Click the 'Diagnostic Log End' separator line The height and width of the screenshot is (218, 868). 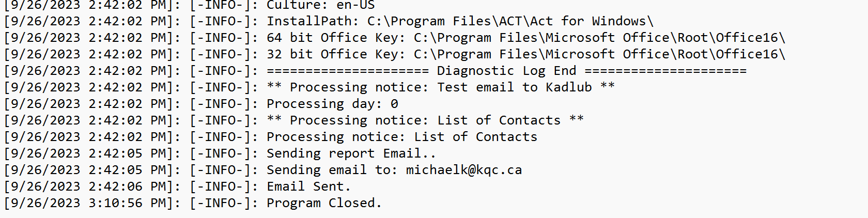(375, 71)
